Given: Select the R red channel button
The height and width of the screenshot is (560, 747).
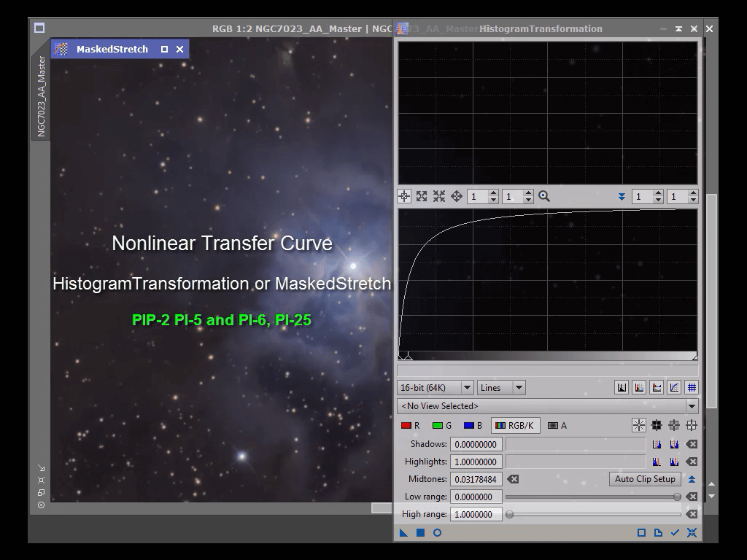Looking at the screenshot, I should tap(411, 425).
